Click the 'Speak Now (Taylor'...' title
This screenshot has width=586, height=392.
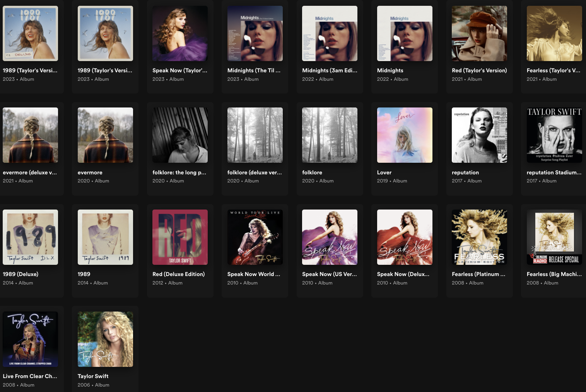180,70
